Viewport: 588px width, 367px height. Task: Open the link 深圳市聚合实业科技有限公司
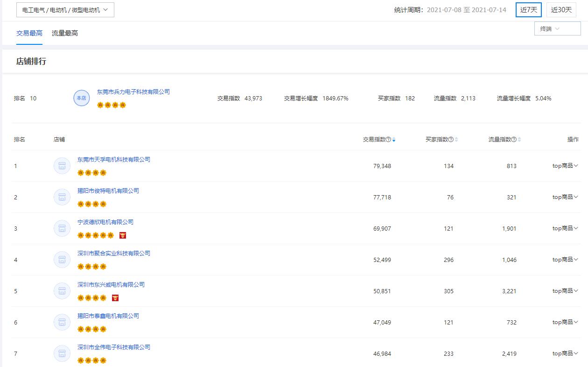[x=114, y=253]
